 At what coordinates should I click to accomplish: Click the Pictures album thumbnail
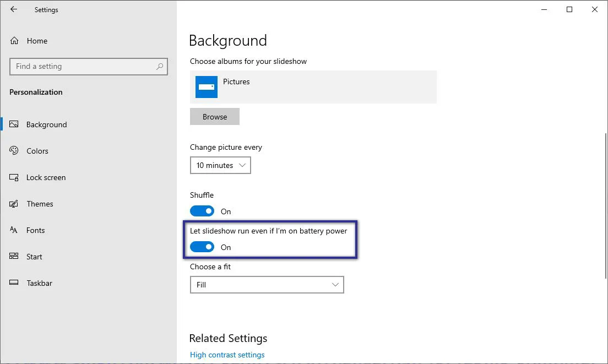tap(206, 86)
